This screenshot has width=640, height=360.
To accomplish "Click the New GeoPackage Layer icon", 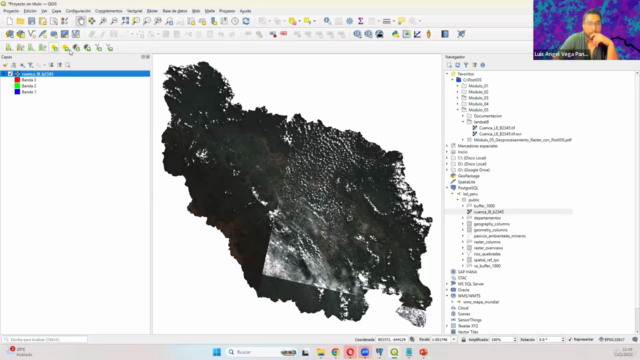I will pos(20,34).
